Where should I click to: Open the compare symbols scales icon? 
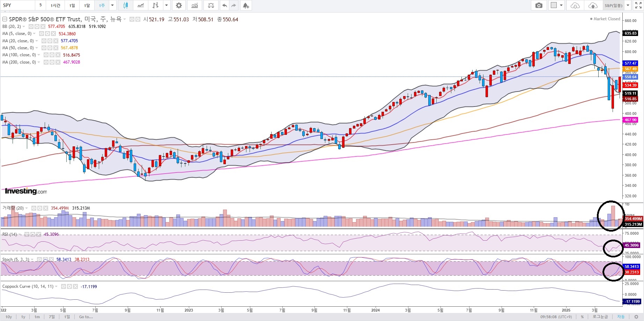tap(211, 5)
